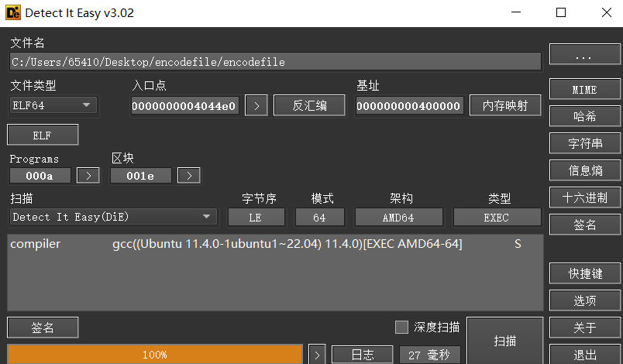Click the 字节序 LE value
The height and width of the screenshot is (364, 623).
(256, 218)
